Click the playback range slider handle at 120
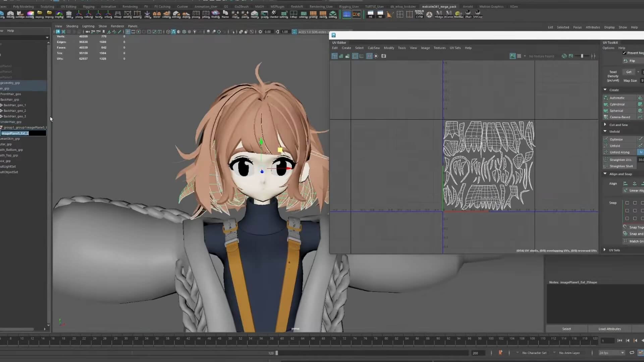Image resolution: width=644 pixels, height=362 pixels. [277, 353]
